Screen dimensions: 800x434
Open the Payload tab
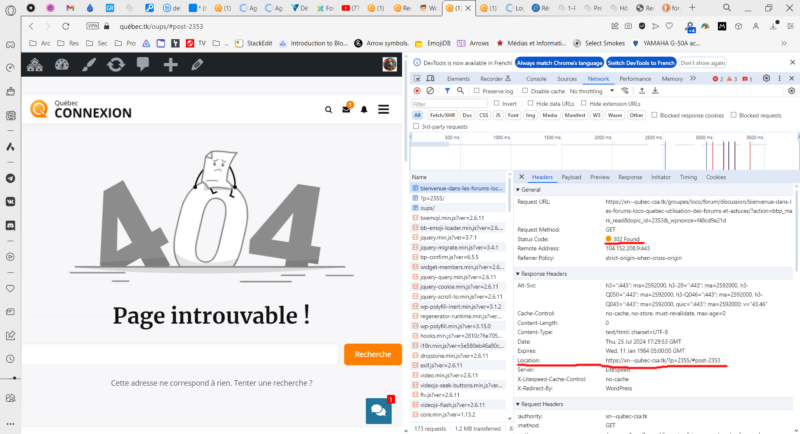(571, 177)
